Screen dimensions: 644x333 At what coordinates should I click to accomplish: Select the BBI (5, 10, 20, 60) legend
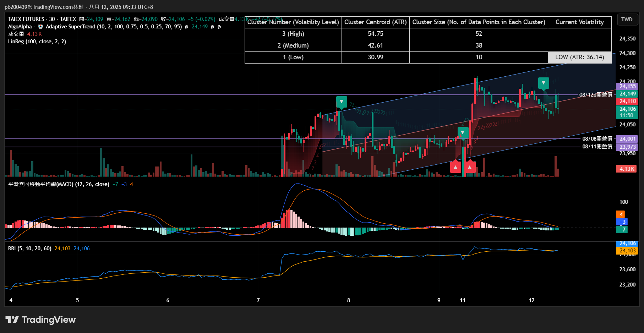point(29,249)
